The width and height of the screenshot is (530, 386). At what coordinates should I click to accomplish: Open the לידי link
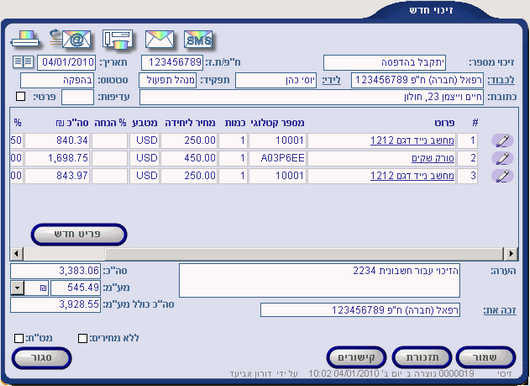(331, 80)
